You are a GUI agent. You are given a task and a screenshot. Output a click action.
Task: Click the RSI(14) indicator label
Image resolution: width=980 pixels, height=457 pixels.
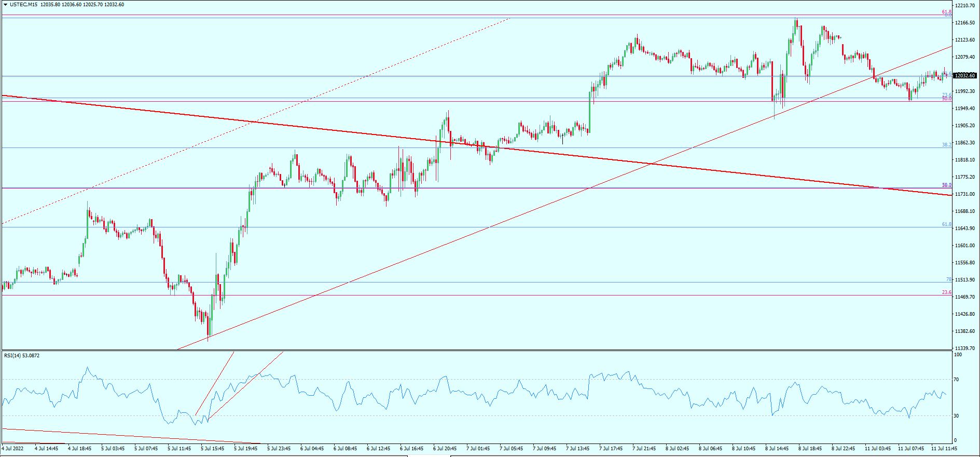coord(22,356)
